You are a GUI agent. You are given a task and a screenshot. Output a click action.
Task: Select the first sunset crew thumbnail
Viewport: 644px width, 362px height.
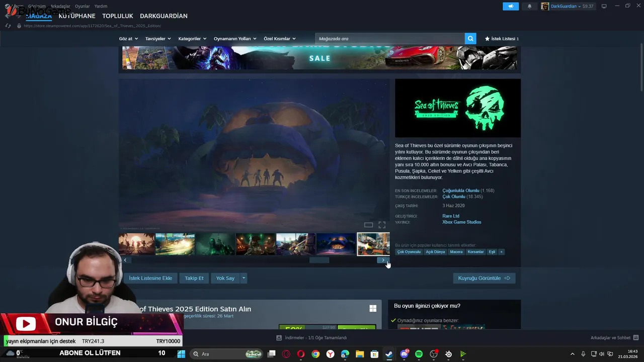[x=137, y=244]
